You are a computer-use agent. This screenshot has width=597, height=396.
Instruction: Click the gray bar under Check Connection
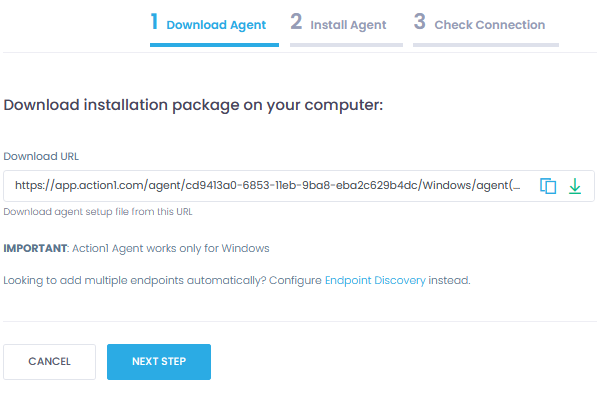(x=486, y=45)
